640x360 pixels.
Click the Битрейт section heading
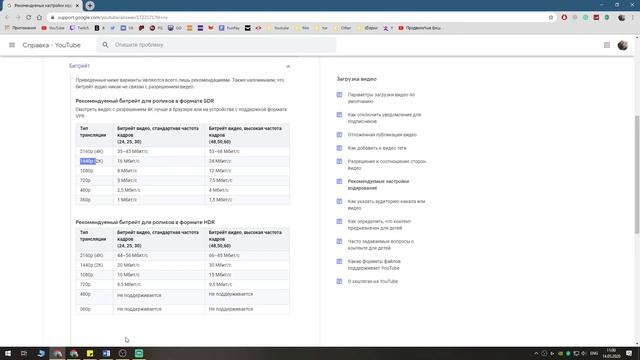pyautogui.click(x=79, y=66)
